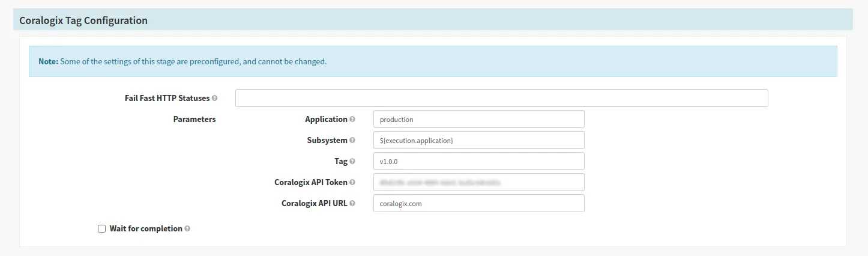Enable the Wait for completion checkbox
This screenshot has height=256, width=868.
click(x=101, y=229)
